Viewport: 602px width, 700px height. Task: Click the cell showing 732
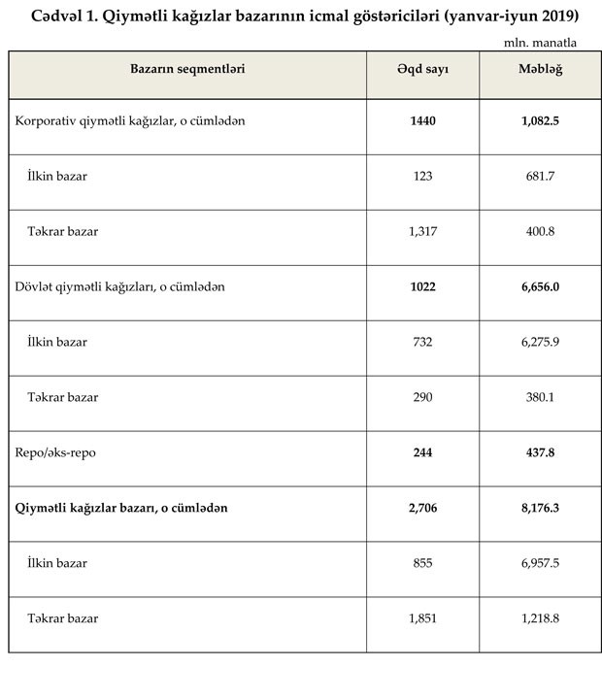(x=422, y=342)
